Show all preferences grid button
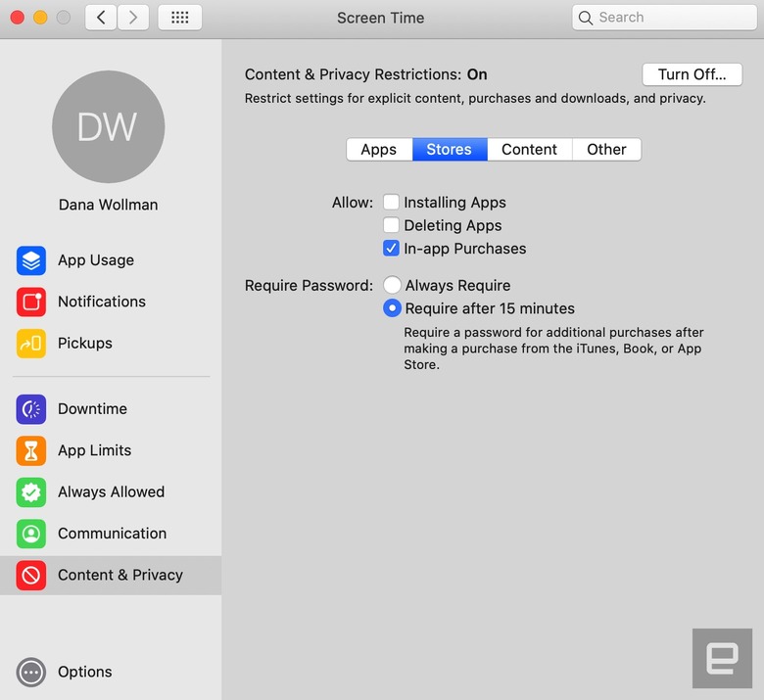The width and height of the screenshot is (764, 700). [180, 18]
